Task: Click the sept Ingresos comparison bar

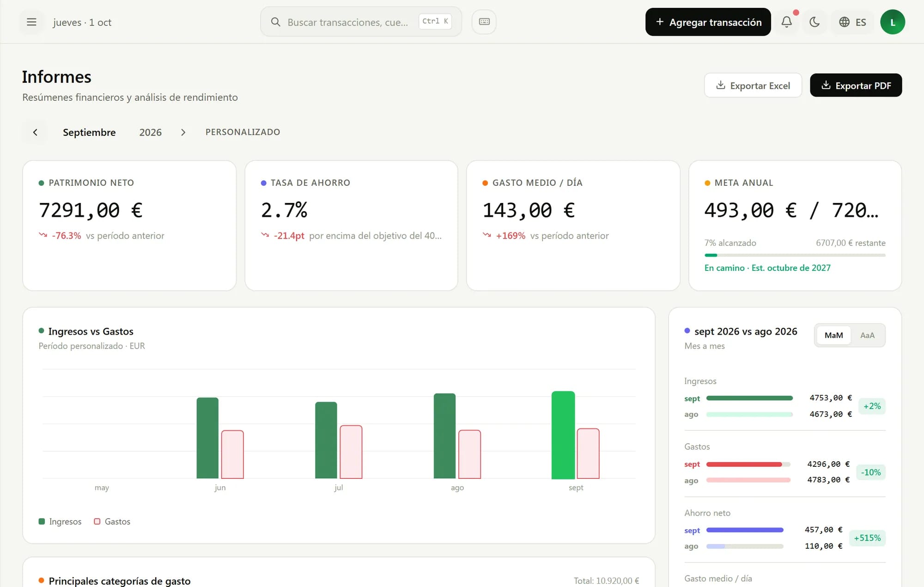Action: tap(749, 398)
